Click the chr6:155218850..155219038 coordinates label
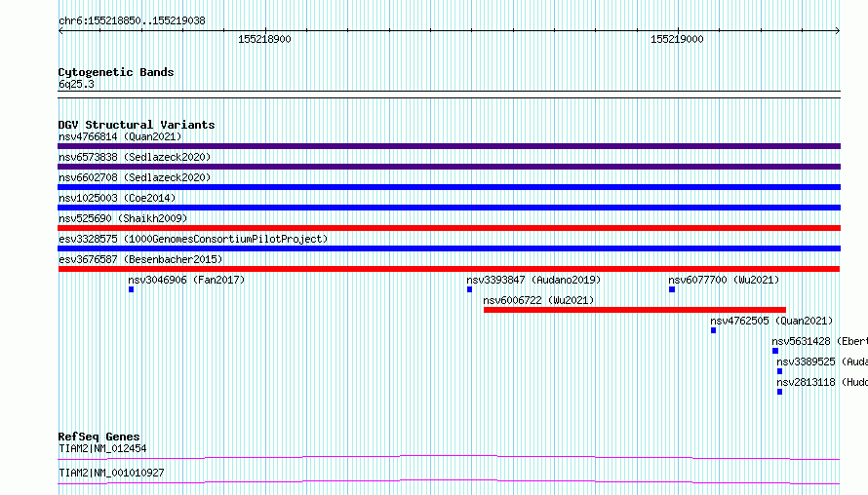The image size is (868, 495). [132, 21]
